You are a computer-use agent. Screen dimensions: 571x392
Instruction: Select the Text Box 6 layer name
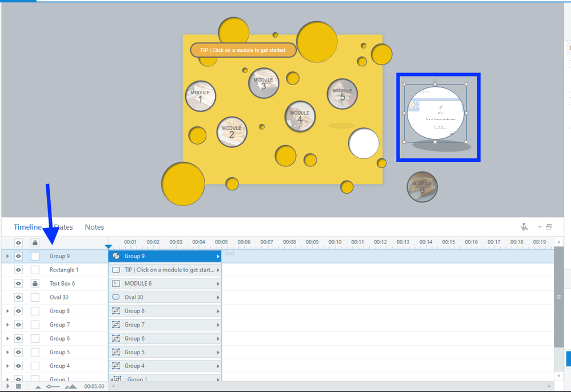tap(62, 283)
